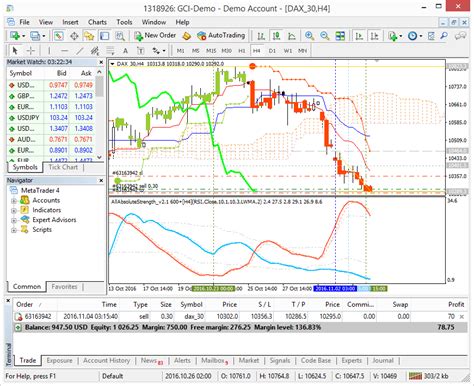Open the Tools menu
The image size is (474, 386).
pos(124,22)
